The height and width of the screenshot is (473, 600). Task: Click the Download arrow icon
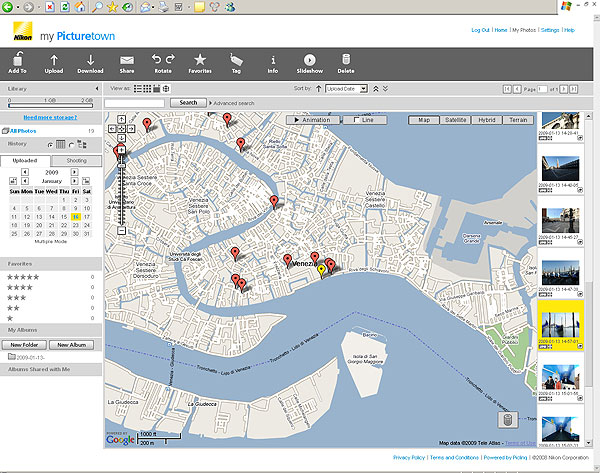[x=90, y=61]
